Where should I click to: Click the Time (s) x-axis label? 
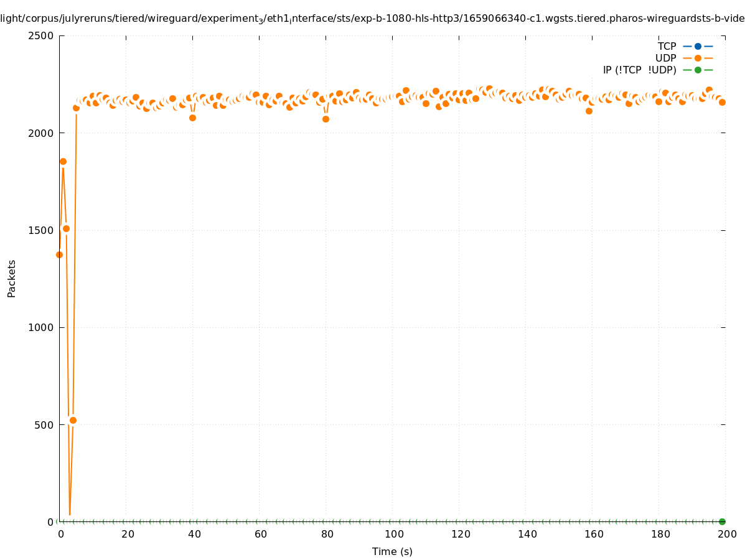tap(392, 551)
